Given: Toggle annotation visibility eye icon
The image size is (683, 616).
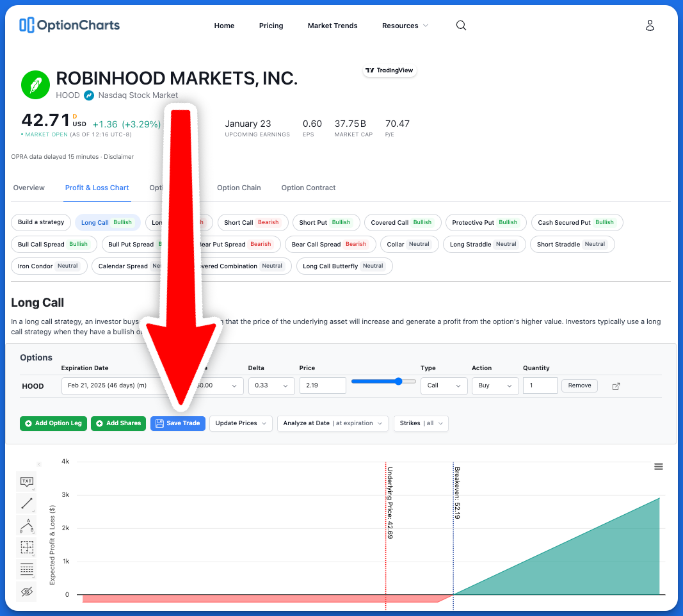Looking at the screenshot, I should coord(26,592).
